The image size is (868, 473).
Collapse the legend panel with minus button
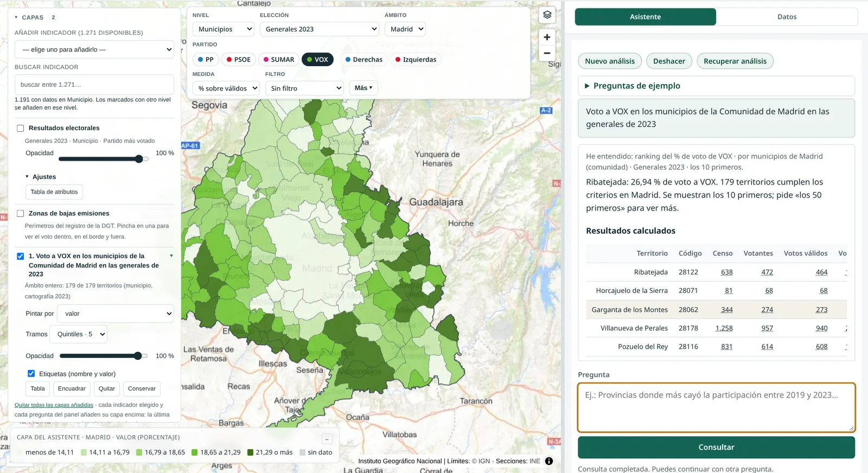pos(327,439)
